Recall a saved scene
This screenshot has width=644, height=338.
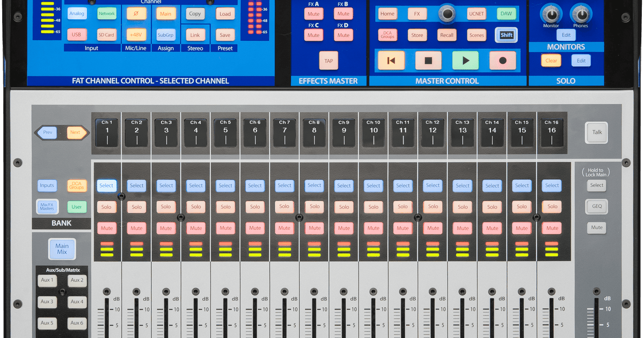[x=447, y=34]
